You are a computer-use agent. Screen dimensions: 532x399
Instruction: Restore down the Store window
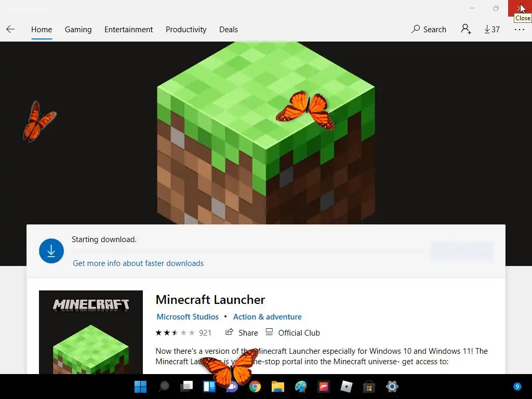click(496, 8)
